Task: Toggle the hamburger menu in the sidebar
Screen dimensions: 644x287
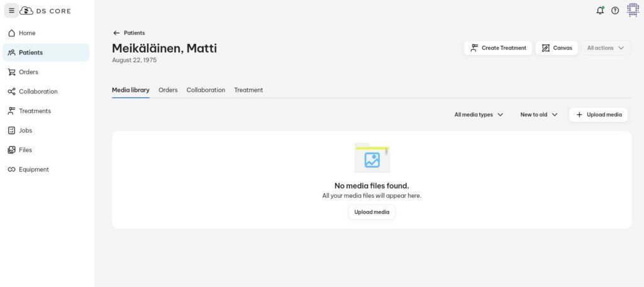Action: click(x=11, y=11)
